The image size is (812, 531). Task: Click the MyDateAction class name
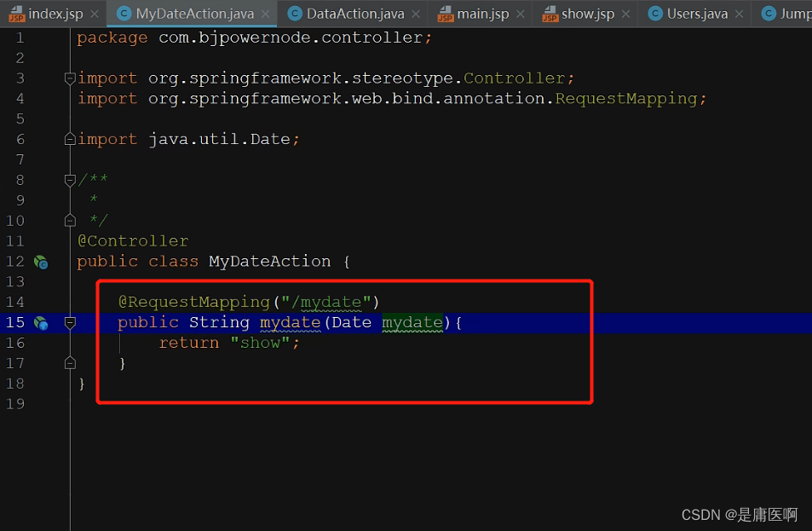(x=269, y=261)
